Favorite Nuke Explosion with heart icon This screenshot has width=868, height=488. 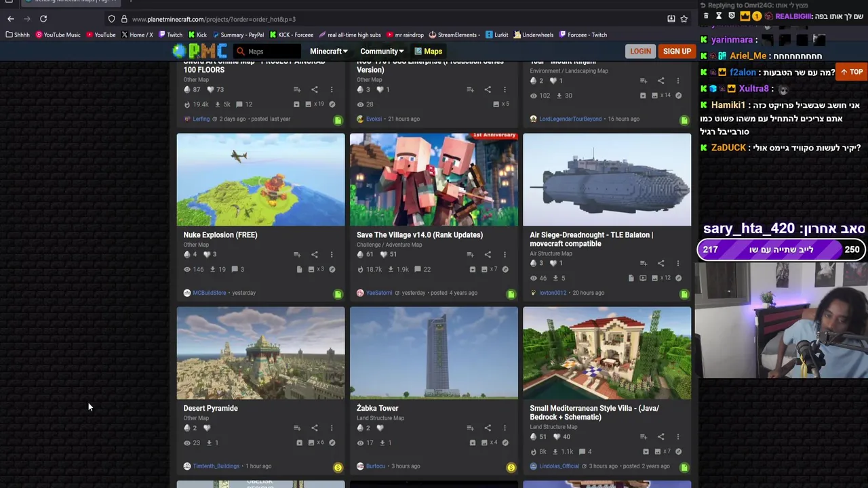pyautogui.click(x=208, y=254)
